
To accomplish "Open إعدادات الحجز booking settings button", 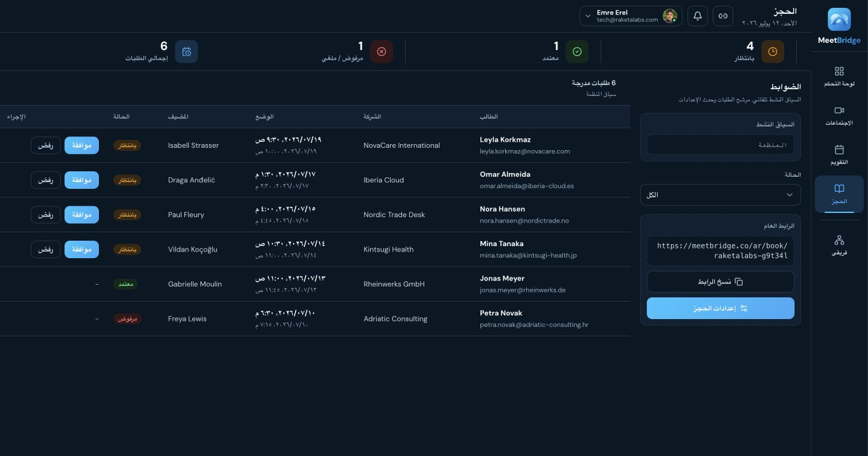I will 720,308.
